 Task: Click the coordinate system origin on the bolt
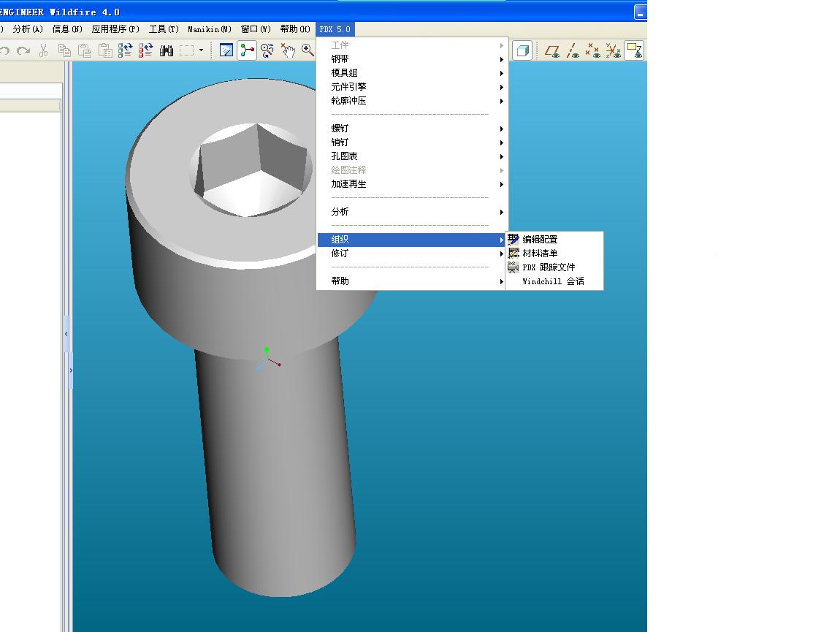click(x=268, y=359)
